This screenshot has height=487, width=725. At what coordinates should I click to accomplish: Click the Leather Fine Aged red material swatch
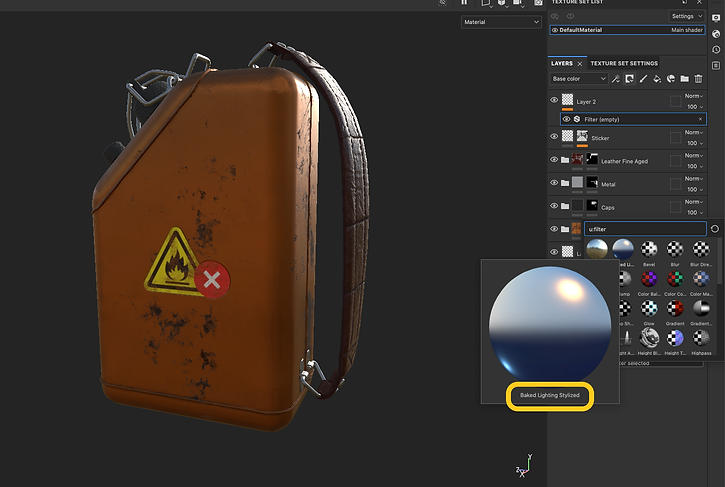578,159
